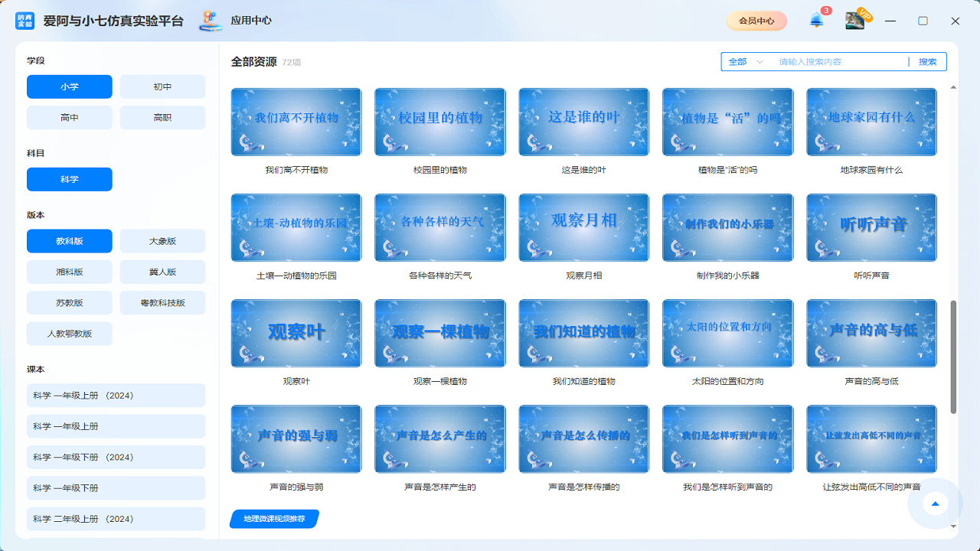Click the 搜索 search button
The width and height of the screenshot is (980, 551).
pos(927,61)
